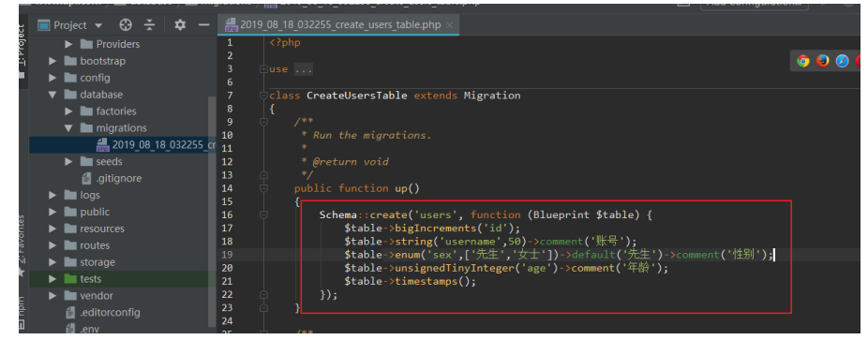Click the '@return void' comment text
Viewport: 868px width, 340px height.
tap(351, 162)
